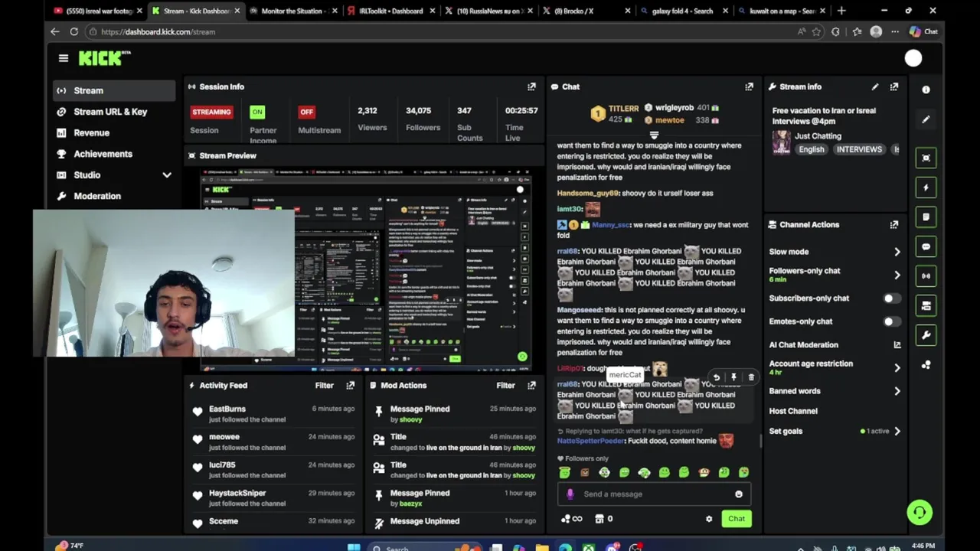The width and height of the screenshot is (980, 551).
Task: Open the Mod Actions Filter
Action: pos(505,386)
